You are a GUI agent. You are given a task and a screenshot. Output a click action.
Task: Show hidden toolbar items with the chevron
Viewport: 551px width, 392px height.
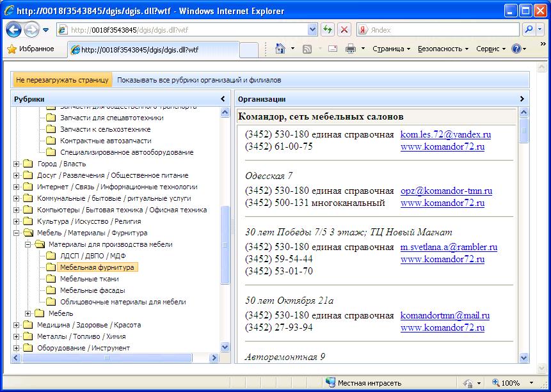pos(543,43)
